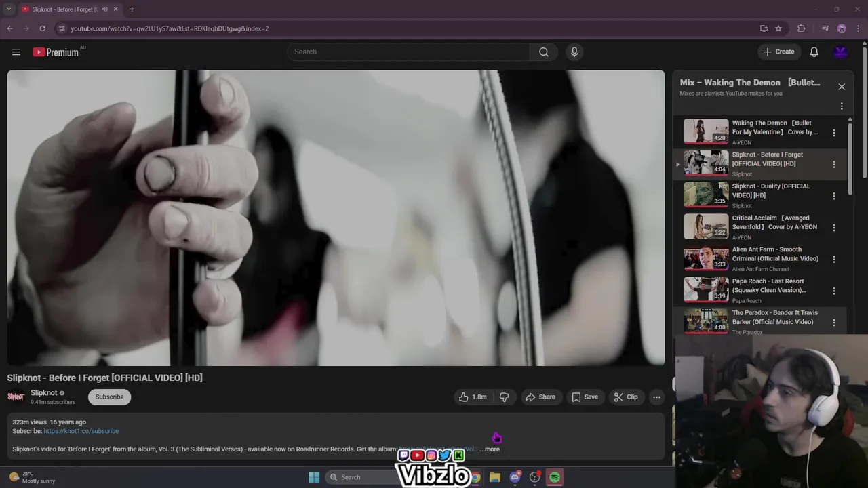Click the browser address bar URL
Image resolution: width=868 pixels, height=488 pixels.
(x=170, y=28)
